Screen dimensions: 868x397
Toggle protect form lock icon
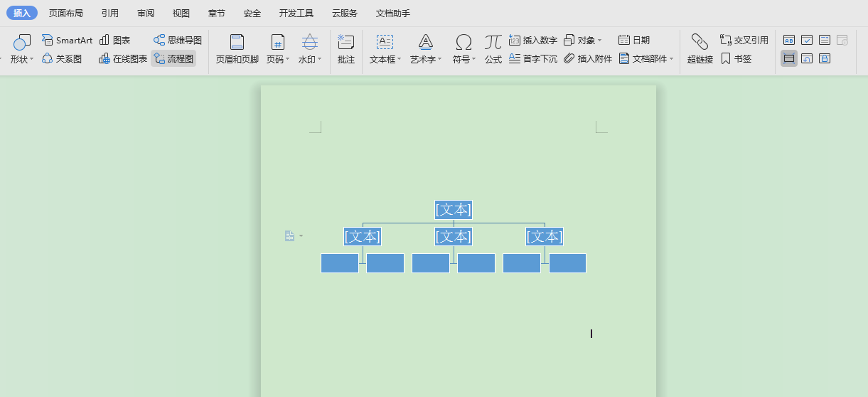tap(825, 58)
